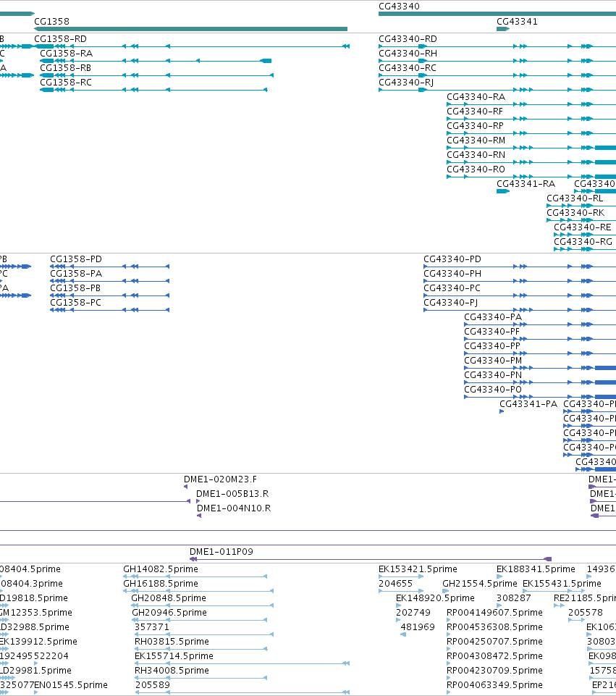Select the CG43340-RK transcript

point(575,212)
